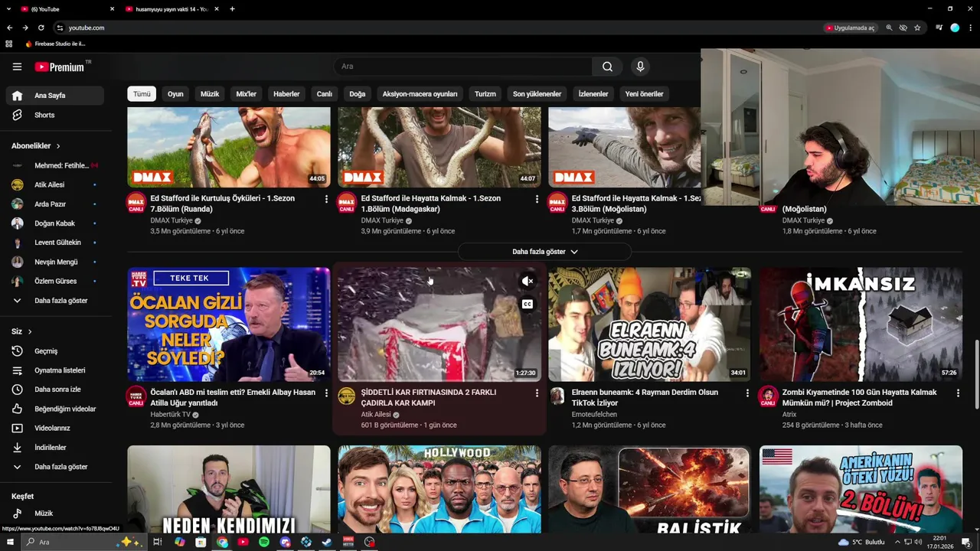The image size is (980, 551).
Task: Open options menu for Elraenn buneamk video
Action: point(747,393)
